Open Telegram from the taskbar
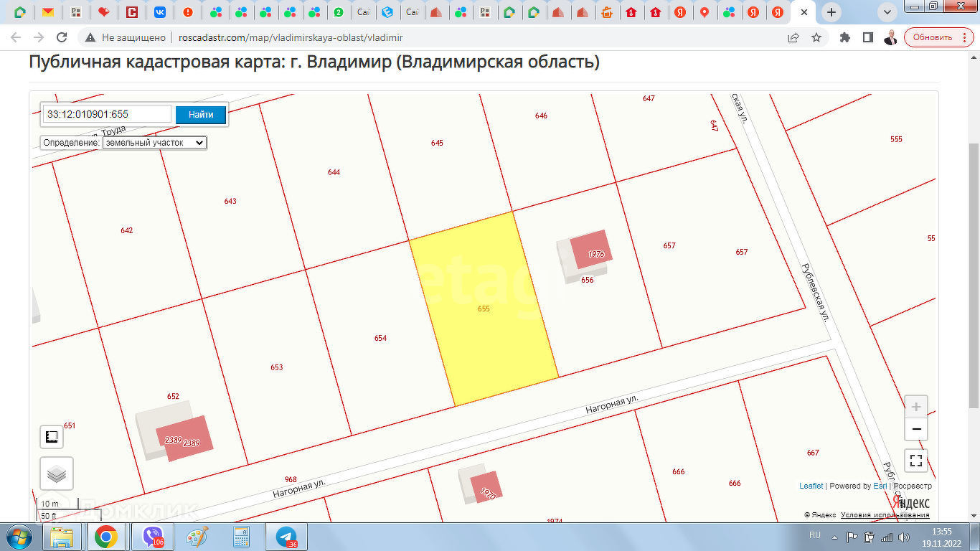 click(286, 537)
